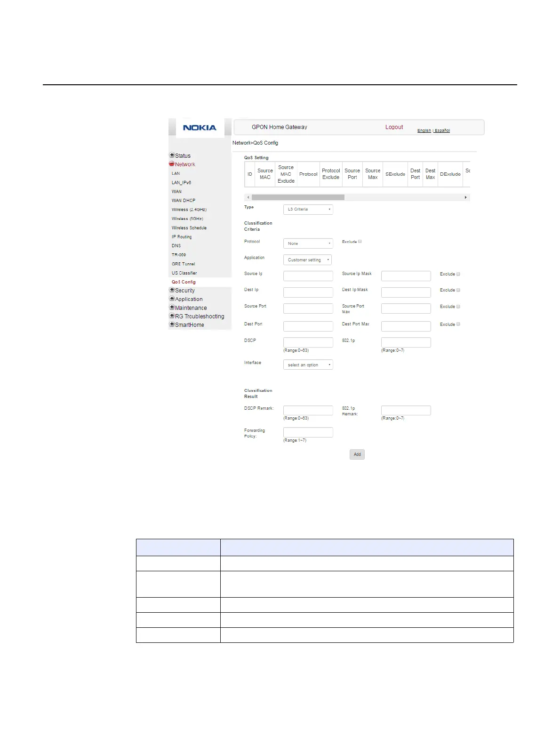Open the IP Routing page
Screen dimensions: 560x746
pos(182,237)
